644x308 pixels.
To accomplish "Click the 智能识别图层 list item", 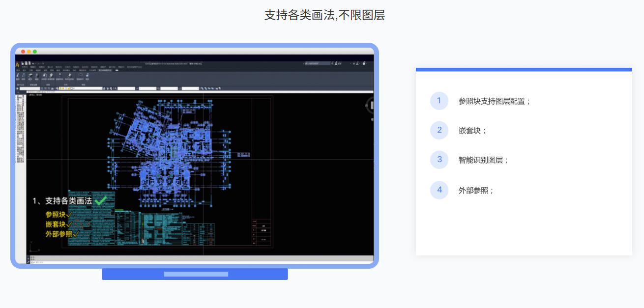I will click(x=483, y=160).
